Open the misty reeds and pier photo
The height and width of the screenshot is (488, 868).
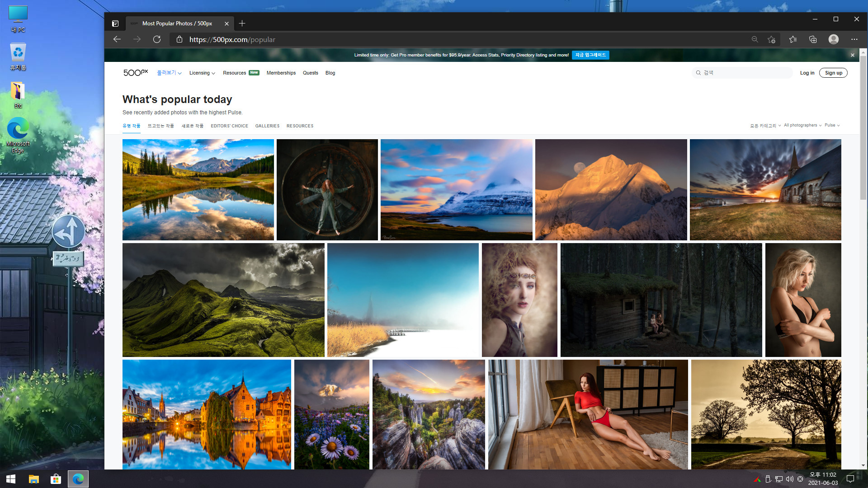(403, 300)
